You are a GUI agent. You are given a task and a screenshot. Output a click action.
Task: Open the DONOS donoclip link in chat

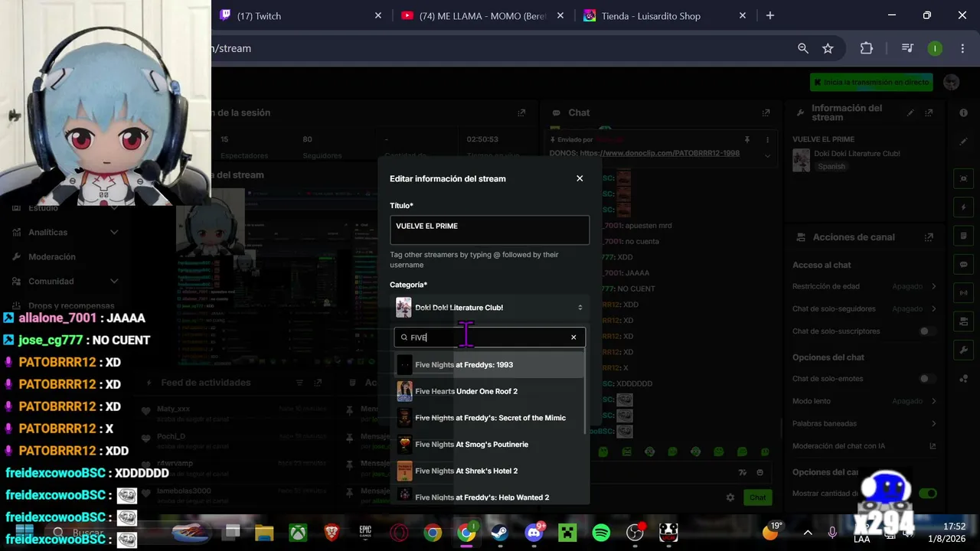coord(660,153)
